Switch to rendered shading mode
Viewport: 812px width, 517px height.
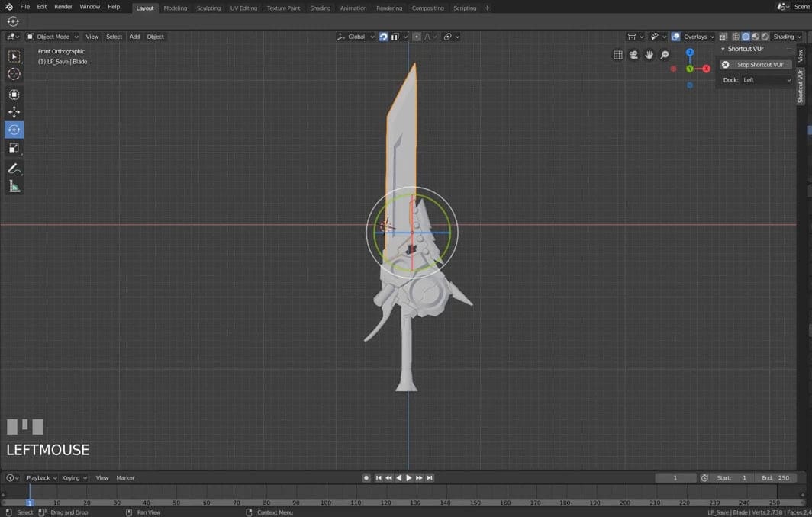(765, 37)
